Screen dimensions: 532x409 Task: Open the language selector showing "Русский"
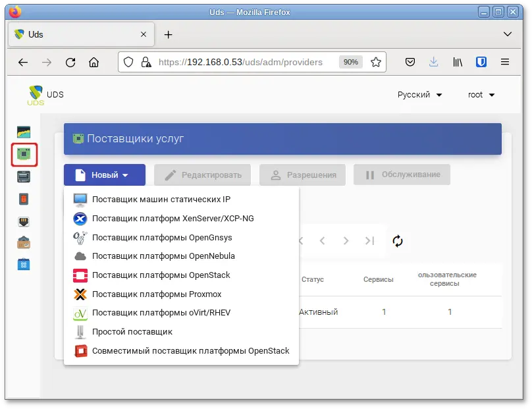(x=420, y=94)
